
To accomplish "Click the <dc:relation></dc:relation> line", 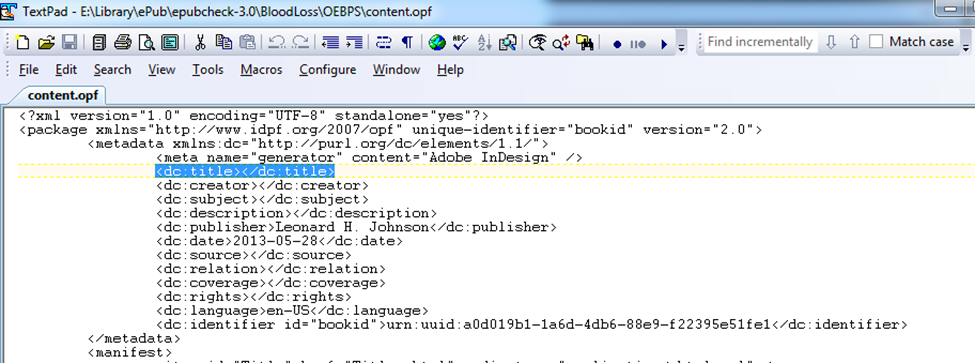I will pos(270,269).
